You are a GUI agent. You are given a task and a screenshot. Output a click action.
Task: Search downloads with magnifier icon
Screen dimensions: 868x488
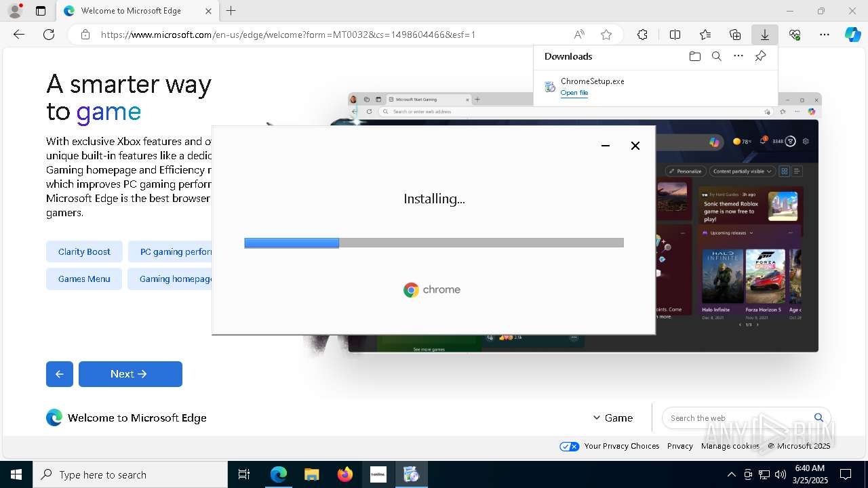point(716,56)
